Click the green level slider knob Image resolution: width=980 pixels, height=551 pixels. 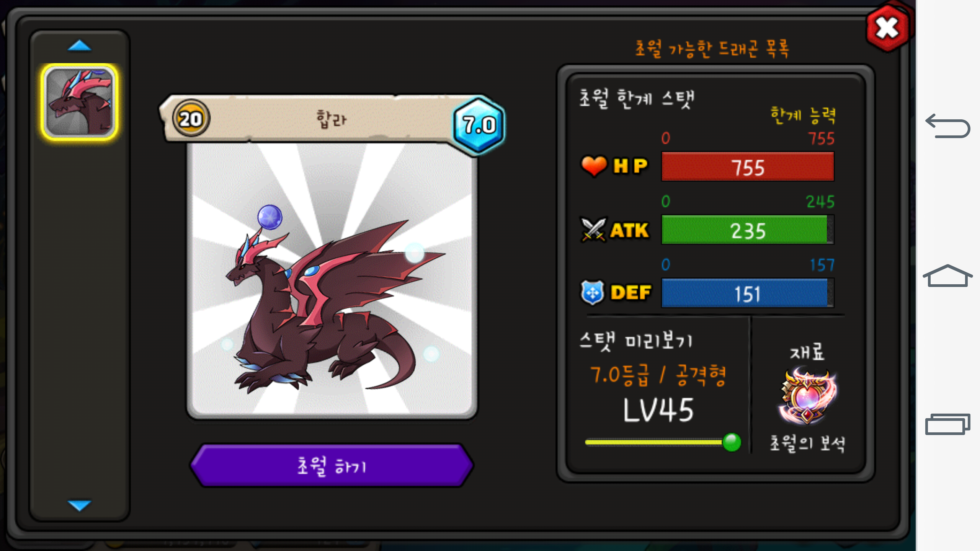[732, 442]
